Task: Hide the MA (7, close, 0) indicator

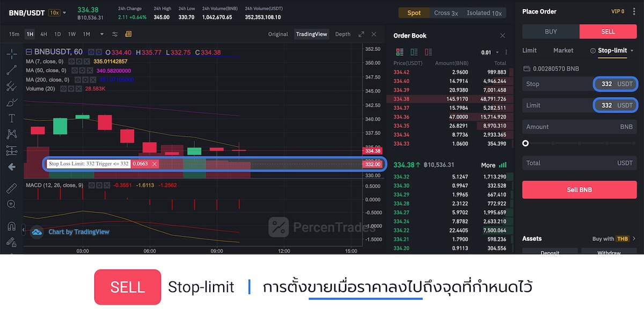Action: pos(71,61)
